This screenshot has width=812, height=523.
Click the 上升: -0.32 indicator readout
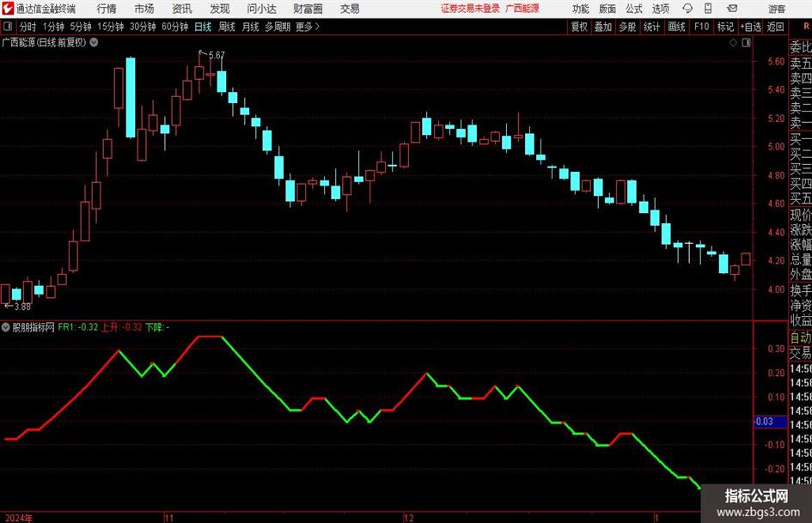click(x=121, y=327)
